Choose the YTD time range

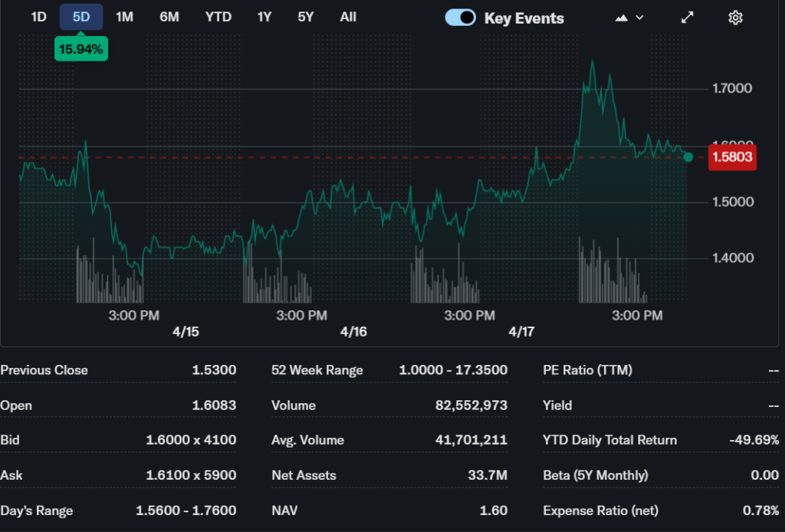[x=218, y=17]
